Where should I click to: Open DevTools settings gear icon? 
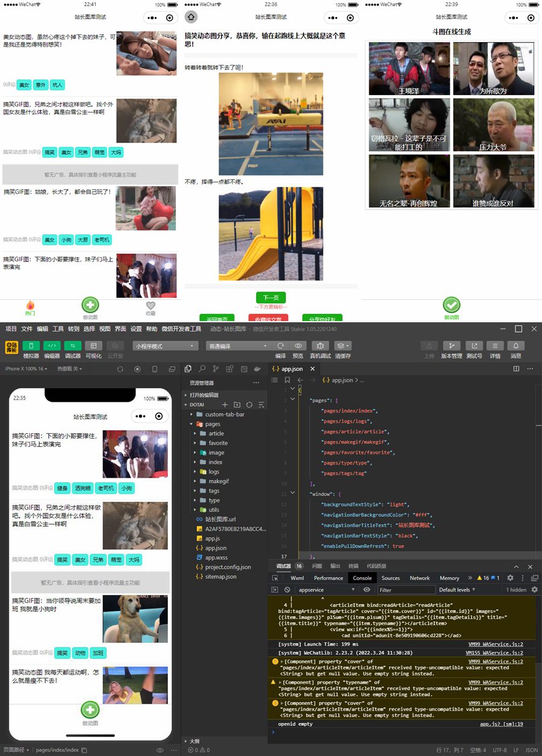tap(510, 578)
